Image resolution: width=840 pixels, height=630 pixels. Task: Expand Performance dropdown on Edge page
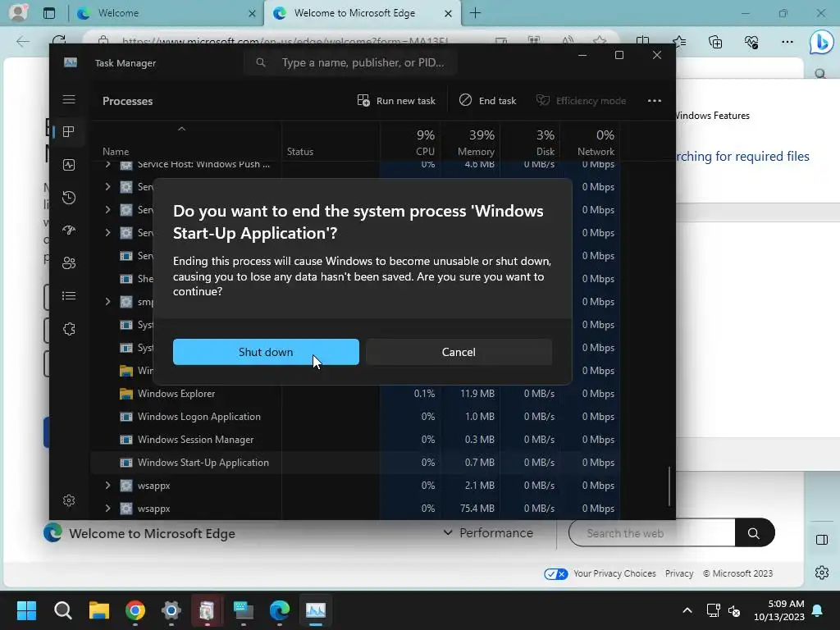pyautogui.click(x=488, y=533)
